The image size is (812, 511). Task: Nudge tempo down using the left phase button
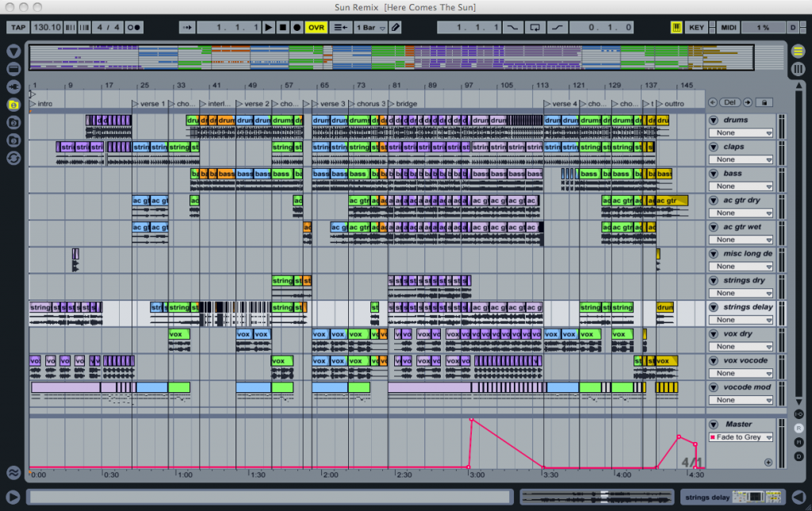(70, 28)
